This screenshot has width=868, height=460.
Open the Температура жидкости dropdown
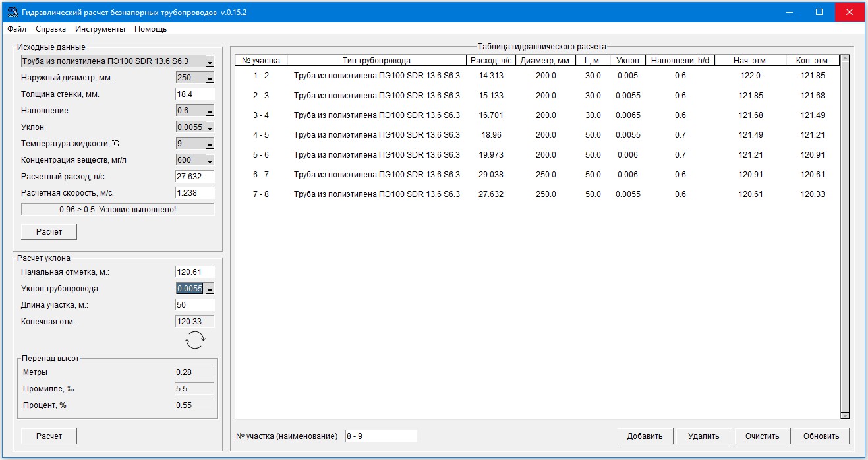210,144
